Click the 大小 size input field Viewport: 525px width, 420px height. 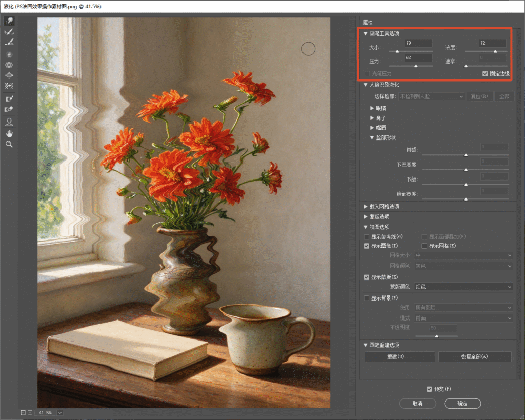click(x=418, y=43)
